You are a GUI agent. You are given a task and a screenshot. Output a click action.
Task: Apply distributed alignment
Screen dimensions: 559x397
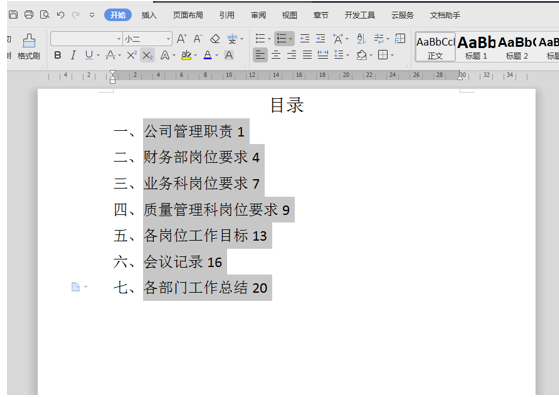coord(323,55)
